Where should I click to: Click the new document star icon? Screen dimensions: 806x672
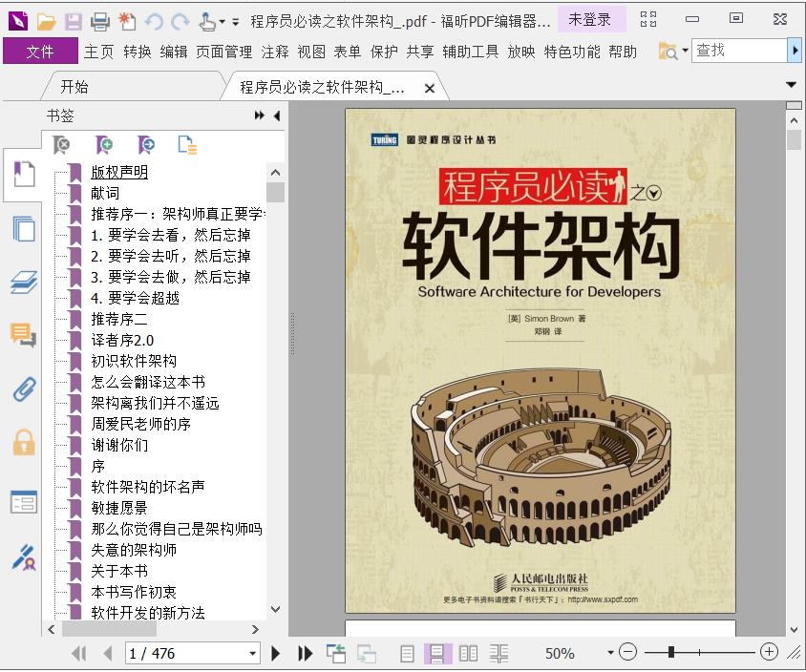[x=127, y=22]
